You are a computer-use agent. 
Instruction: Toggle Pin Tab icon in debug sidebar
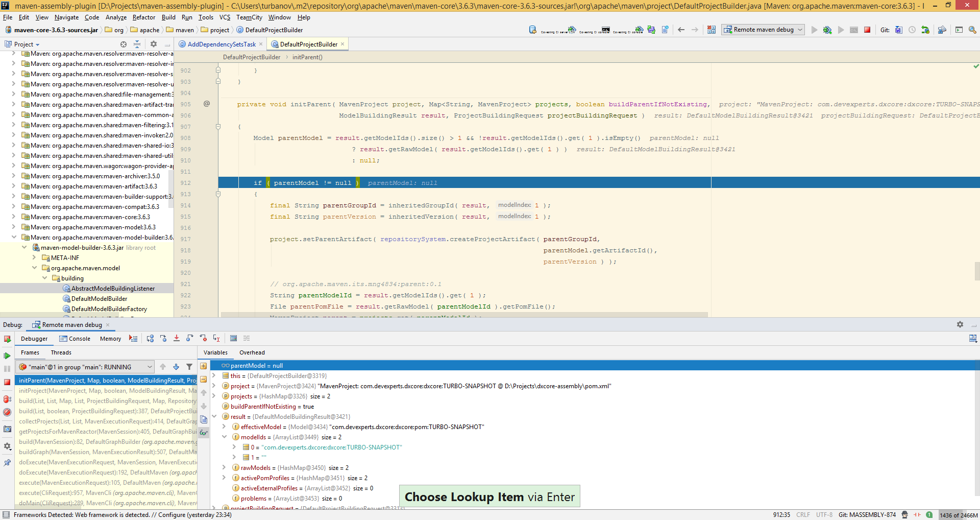7,463
